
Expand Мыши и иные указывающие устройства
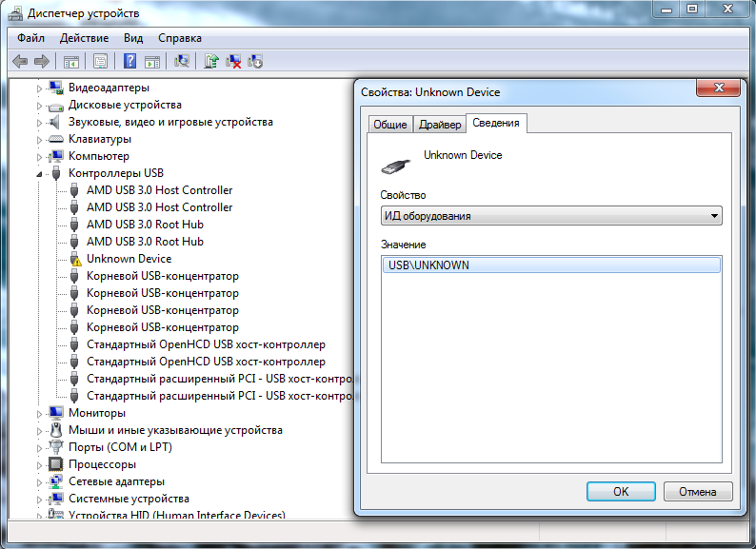click(40, 431)
